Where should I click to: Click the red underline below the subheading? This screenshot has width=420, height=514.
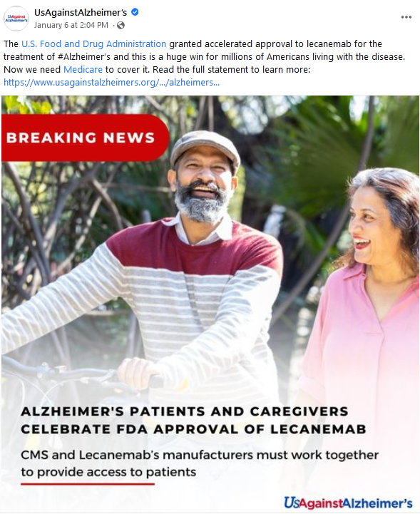coord(88,483)
